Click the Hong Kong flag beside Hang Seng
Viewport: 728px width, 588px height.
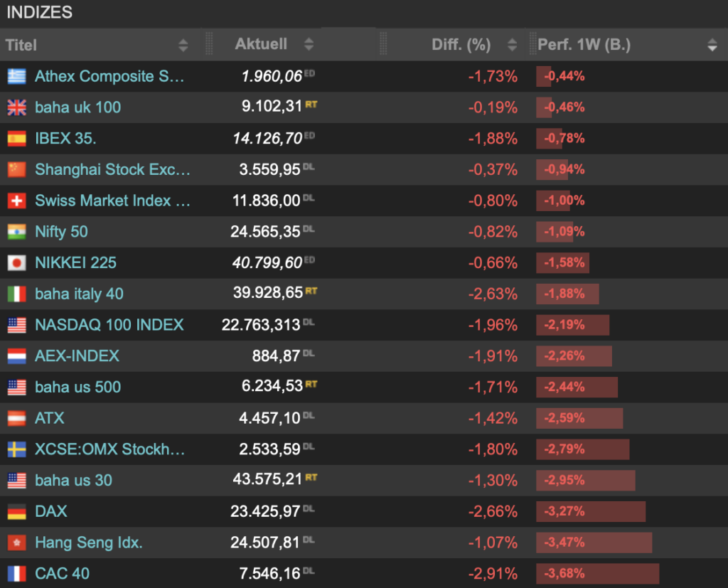coord(17,543)
